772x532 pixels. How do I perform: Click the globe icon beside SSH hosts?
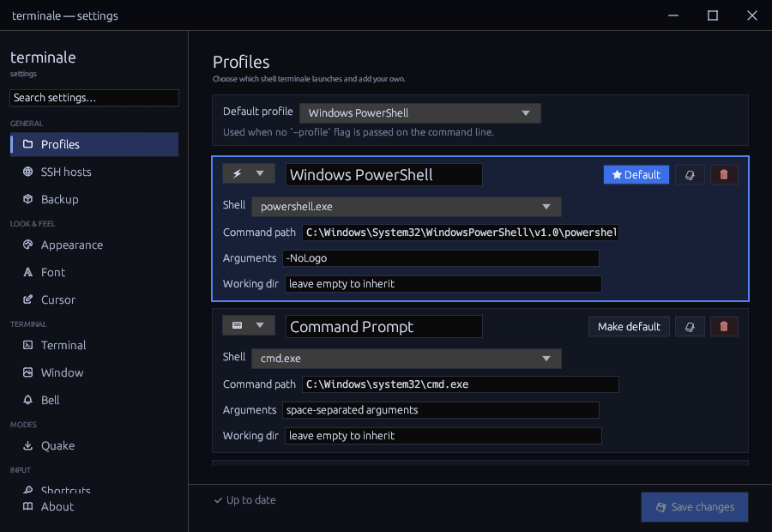point(28,172)
